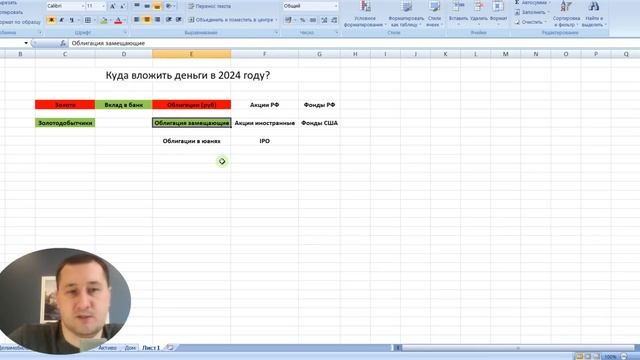This screenshot has height=360, width=640.
Task: Select column G header
Action: click(x=319, y=54)
